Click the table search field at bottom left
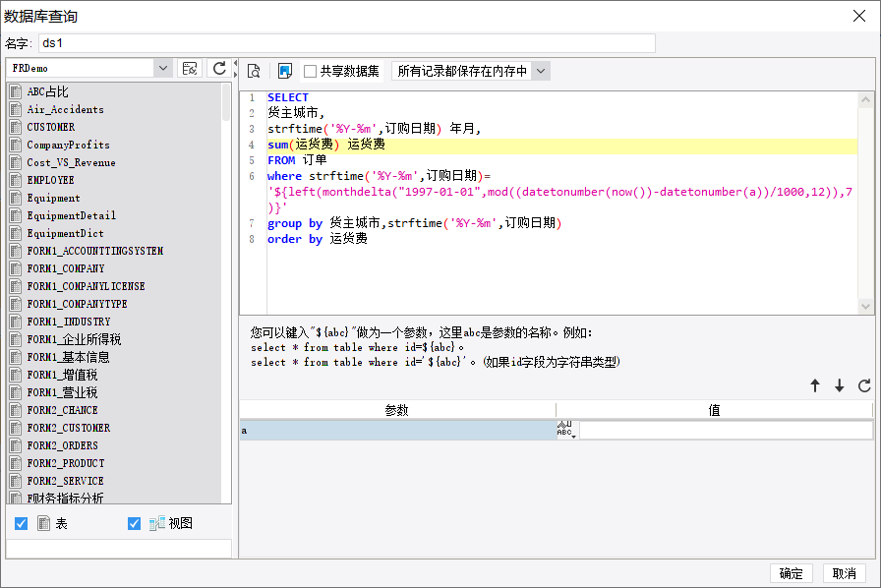The image size is (881, 588). click(119, 549)
